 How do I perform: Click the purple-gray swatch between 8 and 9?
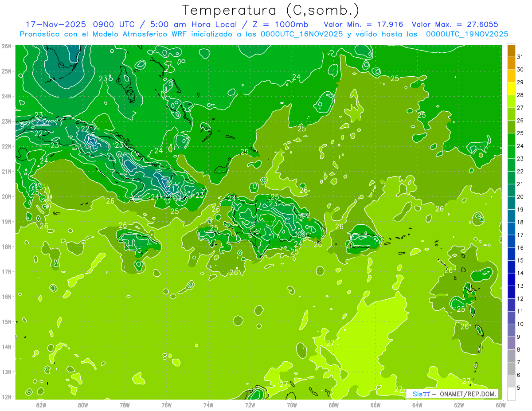point(512,343)
